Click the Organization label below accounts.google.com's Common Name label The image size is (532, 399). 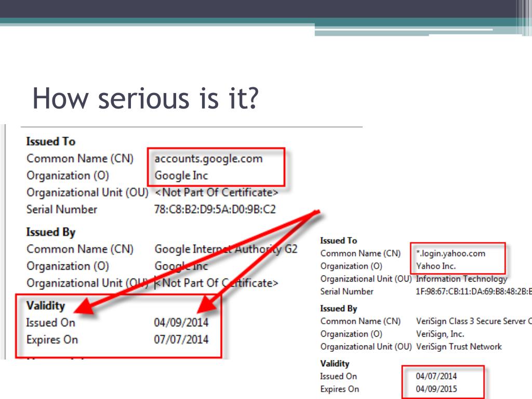coord(68,176)
